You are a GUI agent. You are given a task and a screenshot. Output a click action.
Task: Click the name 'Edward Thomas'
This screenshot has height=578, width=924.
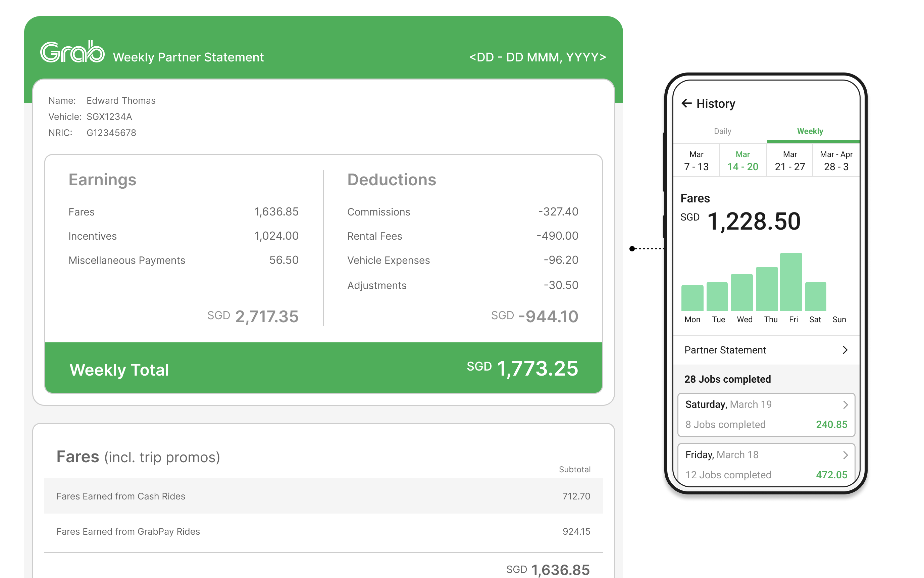pos(121,101)
